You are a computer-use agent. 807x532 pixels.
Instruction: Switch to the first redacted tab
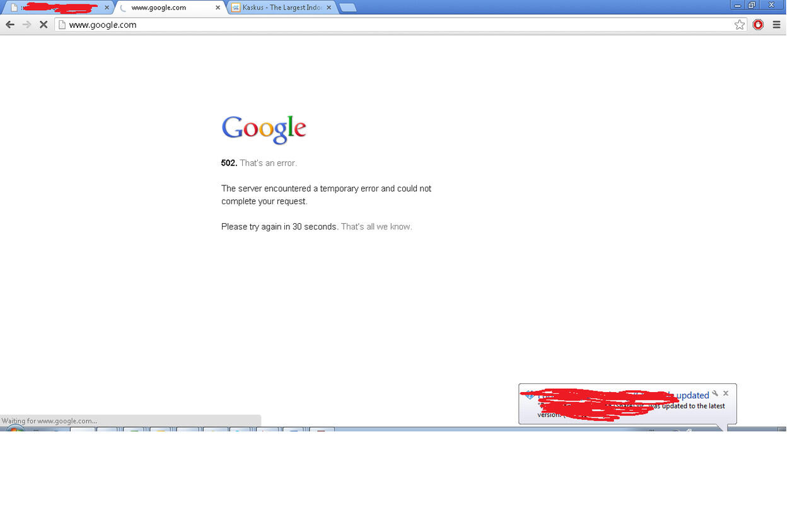point(59,8)
